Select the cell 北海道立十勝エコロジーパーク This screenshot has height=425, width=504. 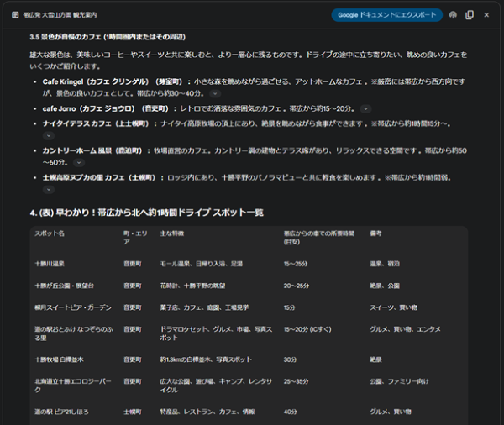pos(73,386)
